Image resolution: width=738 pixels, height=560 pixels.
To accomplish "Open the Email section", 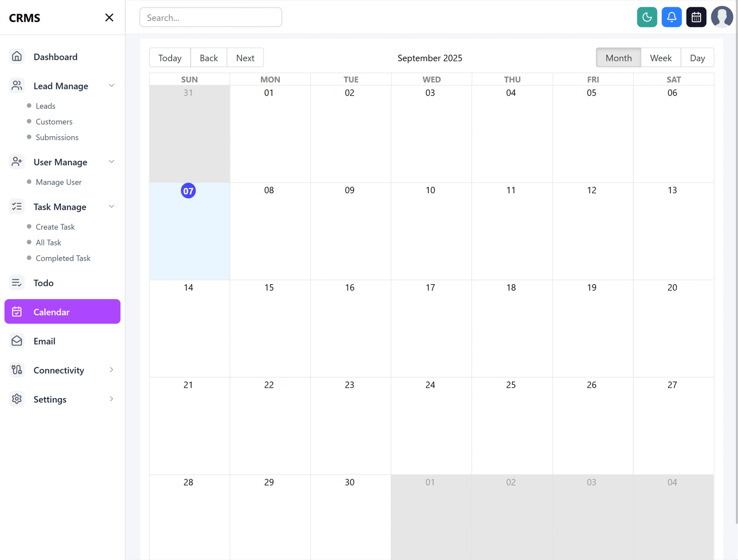I will point(44,341).
